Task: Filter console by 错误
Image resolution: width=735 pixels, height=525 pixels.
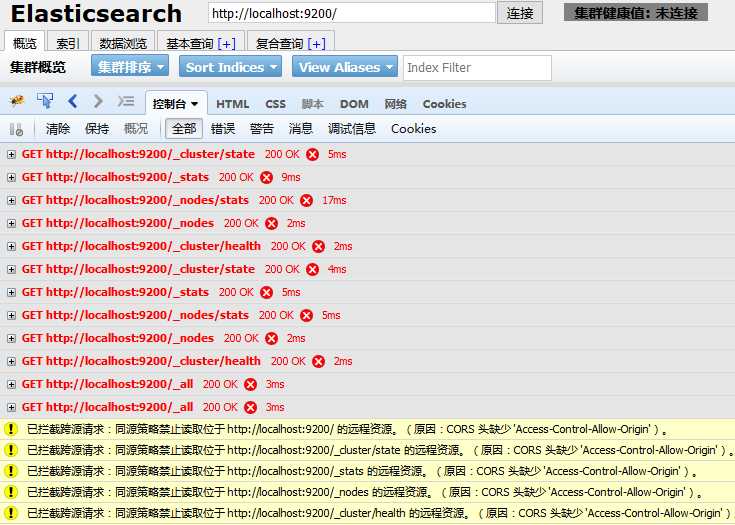Action: point(223,129)
